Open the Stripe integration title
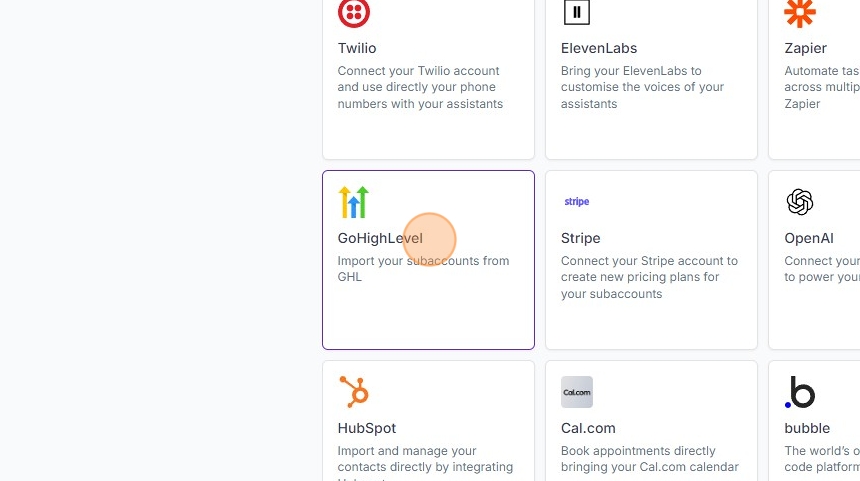Screen dimensions: 860x481 (x=581, y=238)
